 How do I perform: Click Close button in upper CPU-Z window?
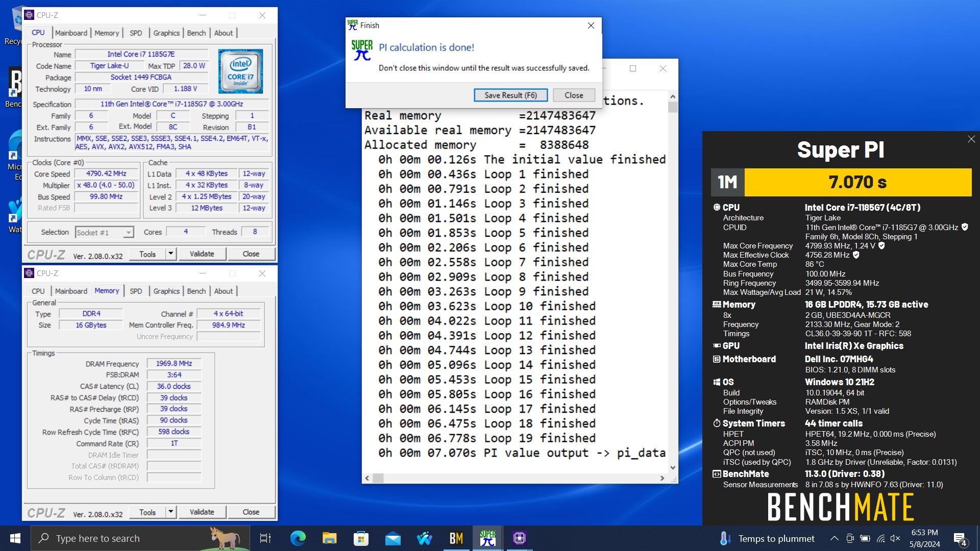tap(251, 254)
